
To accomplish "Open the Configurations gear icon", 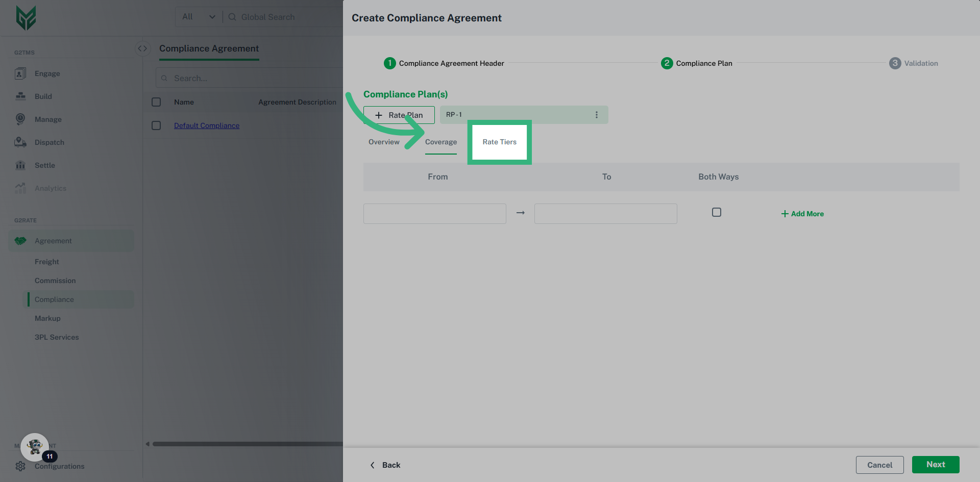I will pyautogui.click(x=20, y=466).
